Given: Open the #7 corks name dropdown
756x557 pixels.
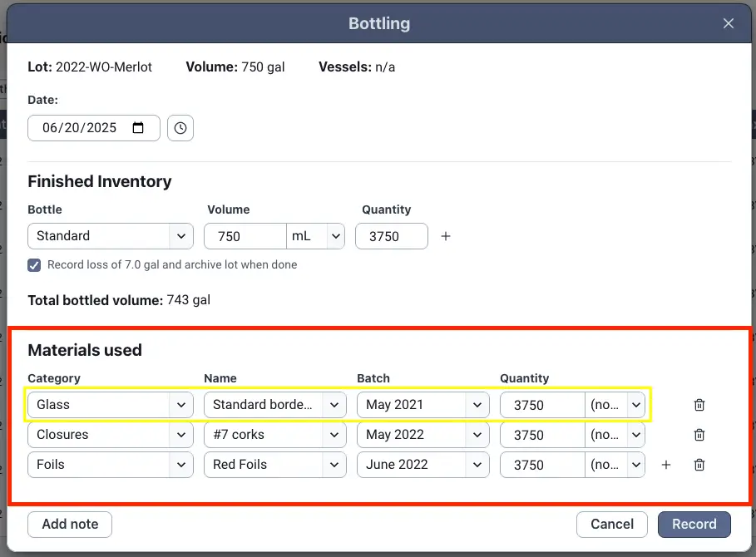Looking at the screenshot, I should [274, 435].
